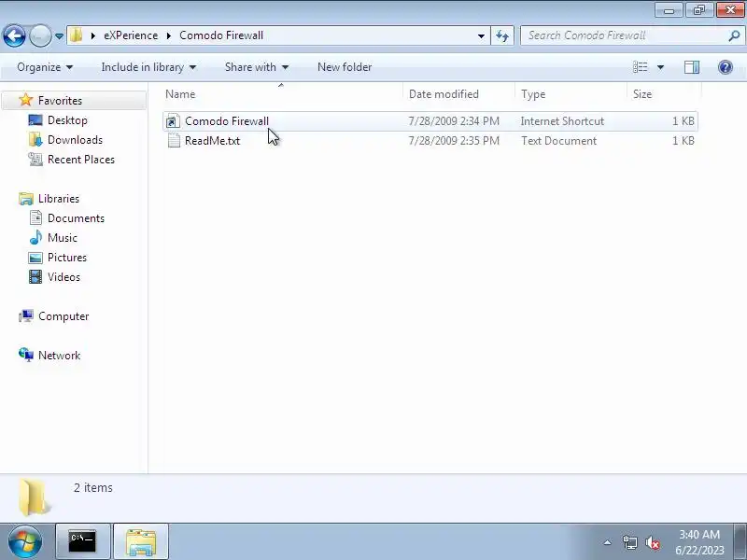Screen dimensions: 747x560
Task: Click the Text Document type cell
Action: click(558, 141)
